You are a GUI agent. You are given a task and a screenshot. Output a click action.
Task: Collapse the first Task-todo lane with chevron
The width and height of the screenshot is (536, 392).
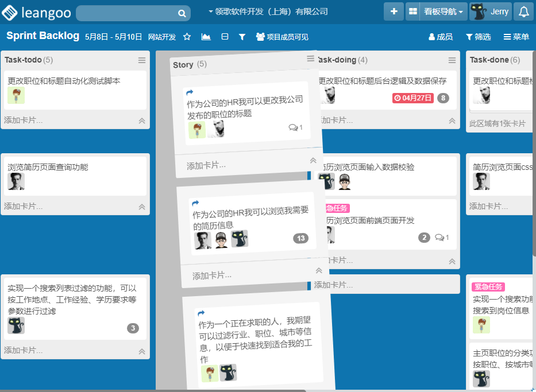click(x=141, y=121)
